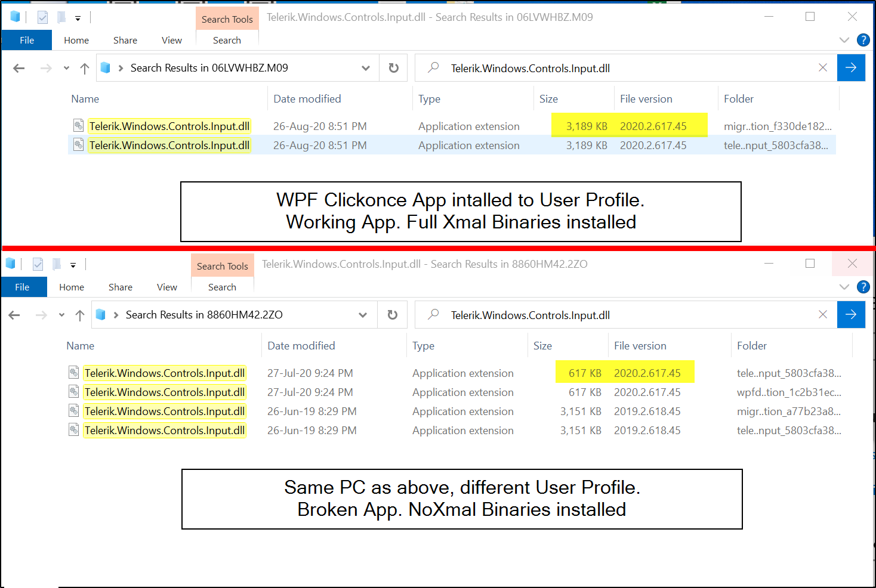Viewport: 876px width, 588px height.
Task: Expand ribbon chevron in 8860HM42.2ZO window
Action: coord(844,287)
